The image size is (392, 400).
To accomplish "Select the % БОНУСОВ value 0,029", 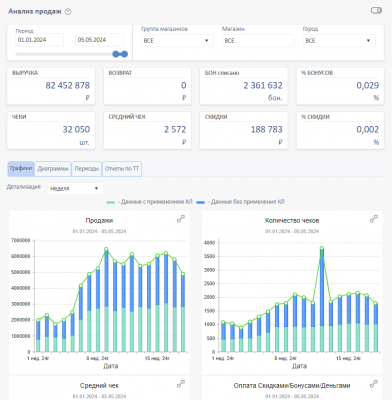I will 368,86.
